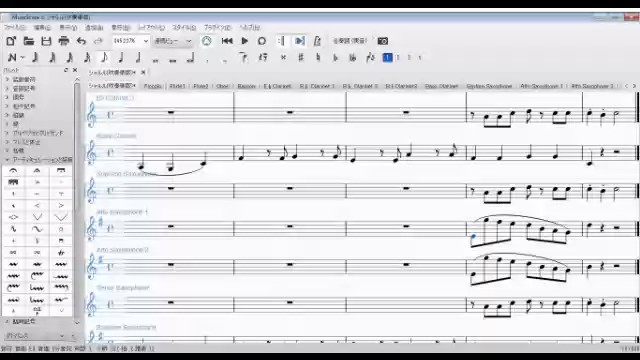Switch to the Piccolo part tab

153,86
